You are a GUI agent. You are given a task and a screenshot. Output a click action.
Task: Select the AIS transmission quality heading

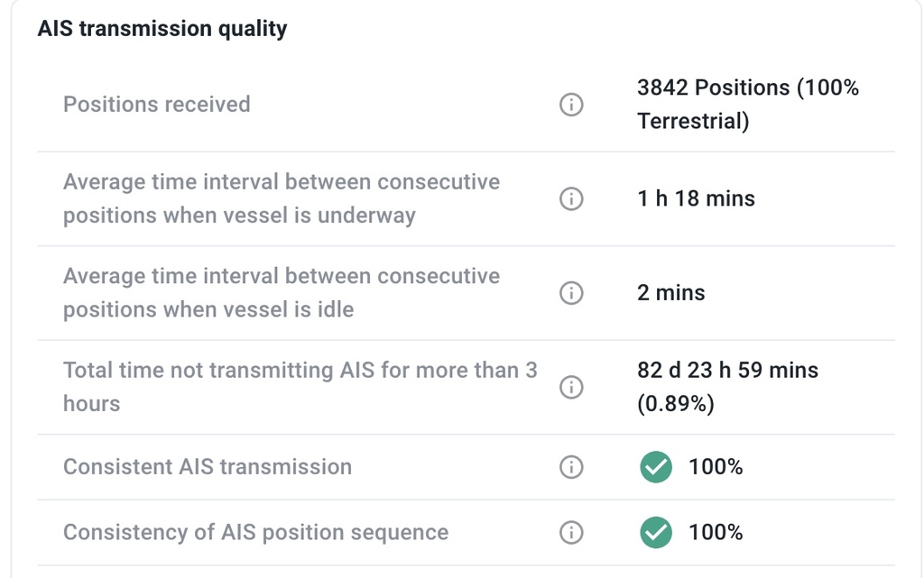pos(162,28)
